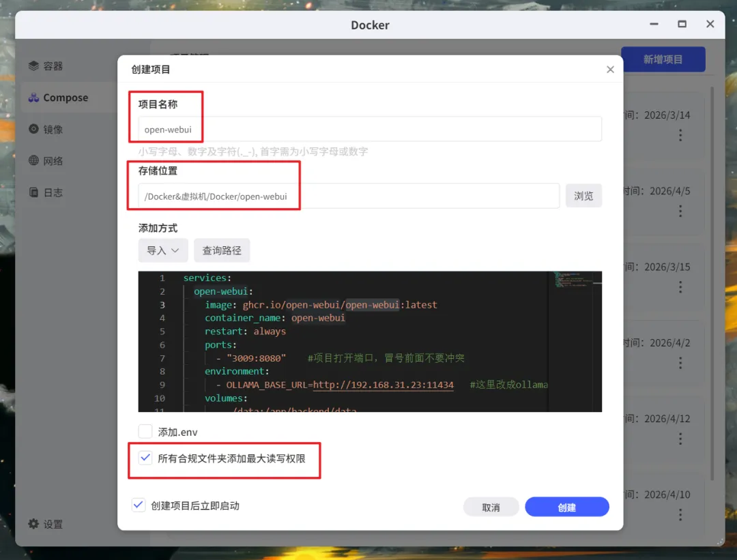Uncheck 所有合规文件夹添加最大读写权限
Viewport: 737px width, 560px height.
click(x=145, y=458)
